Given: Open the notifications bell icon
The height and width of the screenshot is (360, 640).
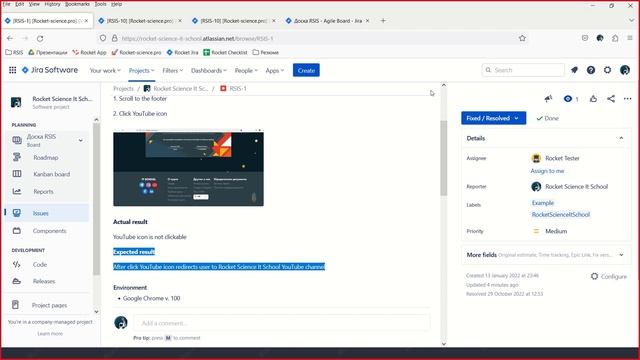Looking at the screenshot, I should click(x=574, y=70).
